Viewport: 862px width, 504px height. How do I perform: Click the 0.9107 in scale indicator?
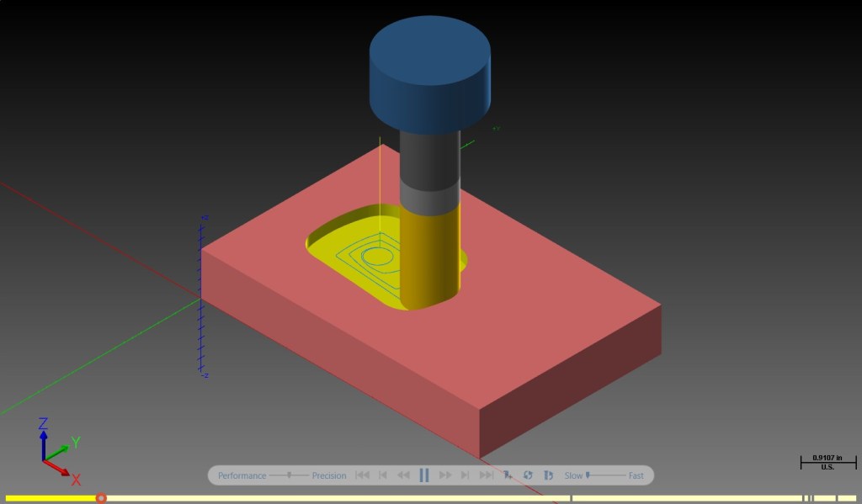pos(828,462)
